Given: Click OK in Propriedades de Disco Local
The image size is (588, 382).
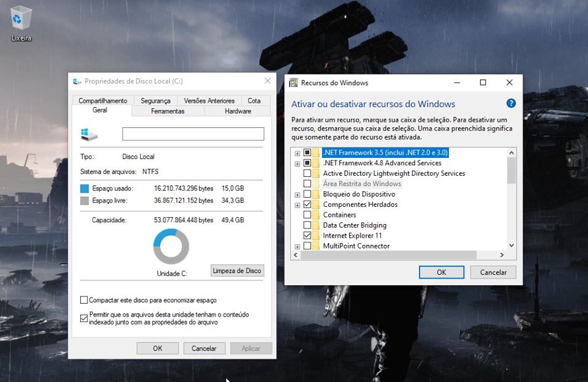Looking at the screenshot, I should click(x=157, y=348).
